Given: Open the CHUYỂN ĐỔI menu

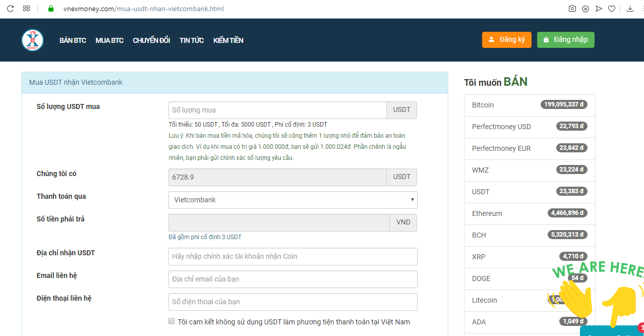Looking at the screenshot, I should [x=151, y=40].
